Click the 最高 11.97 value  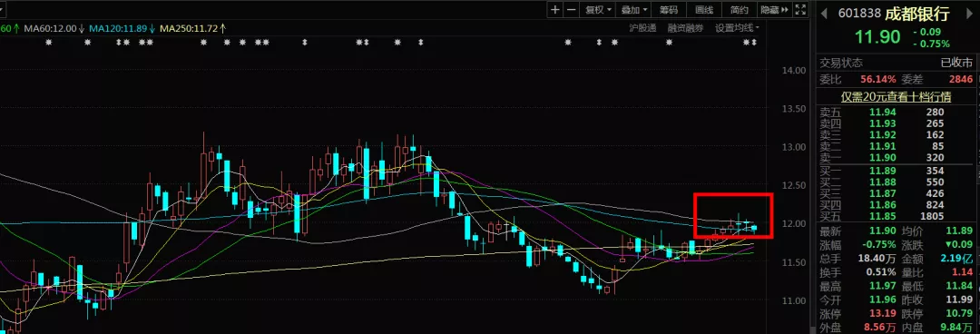pos(883,287)
